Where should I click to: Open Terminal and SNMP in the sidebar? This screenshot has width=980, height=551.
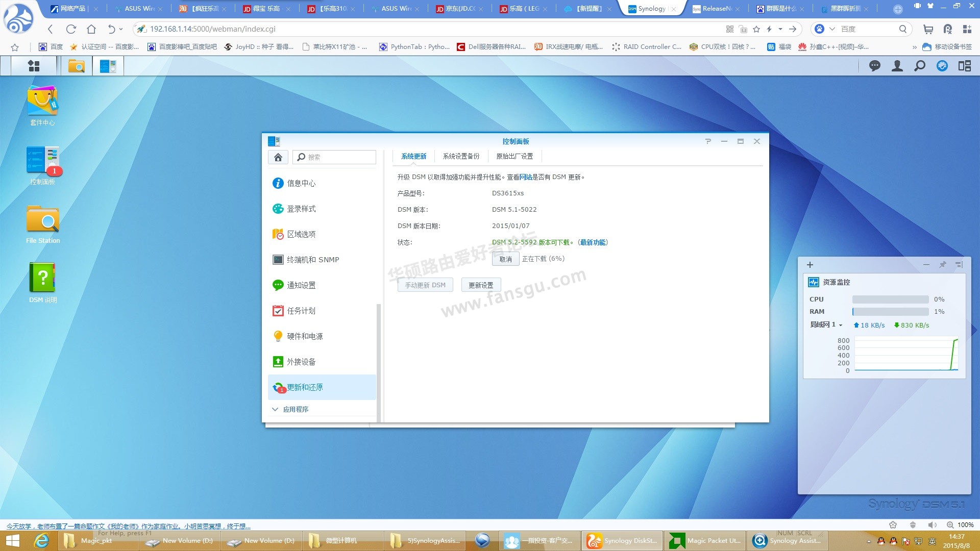click(x=322, y=260)
